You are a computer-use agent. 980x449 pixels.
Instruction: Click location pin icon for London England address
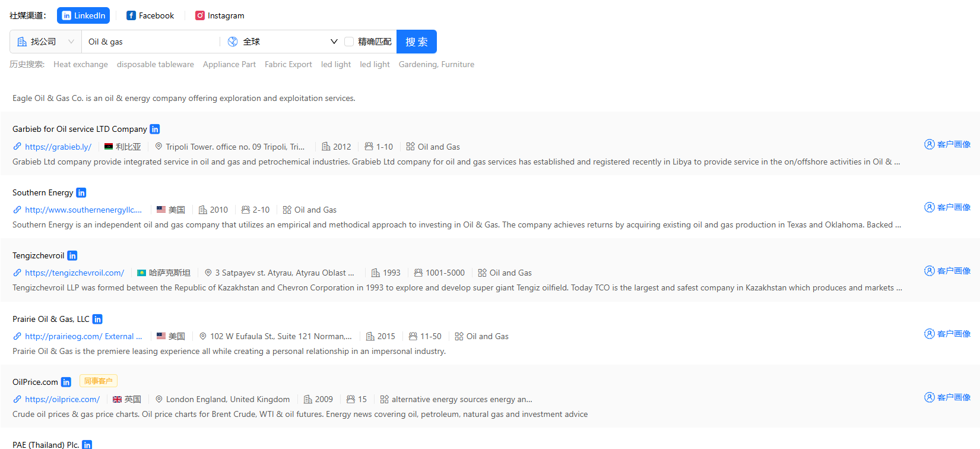(x=159, y=399)
